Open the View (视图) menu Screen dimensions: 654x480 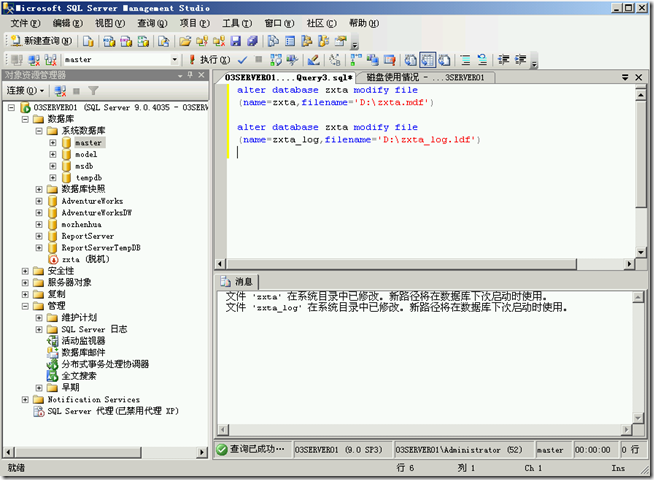coord(110,23)
